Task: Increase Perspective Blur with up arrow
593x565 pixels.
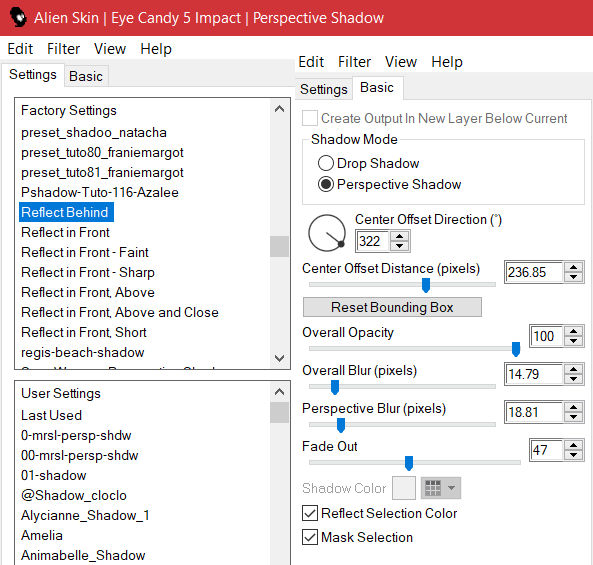Action: 573,407
